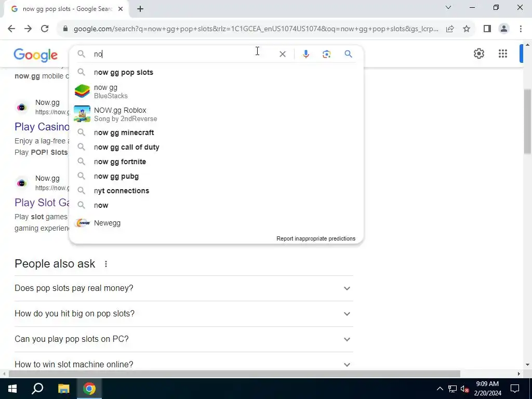Image resolution: width=532 pixels, height=399 pixels.
Task: Open the Chrome profile avatar
Action: pos(504,29)
